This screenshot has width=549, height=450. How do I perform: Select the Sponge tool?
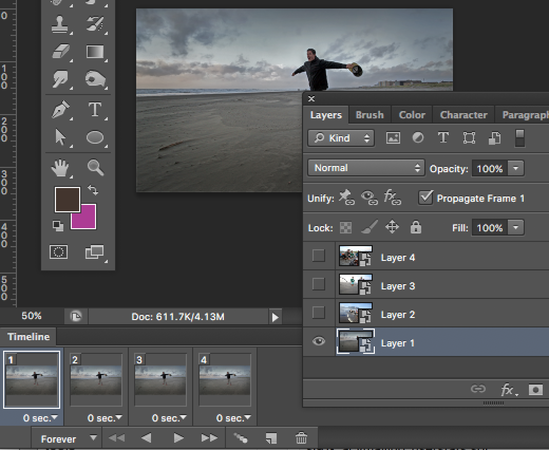click(95, 79)
